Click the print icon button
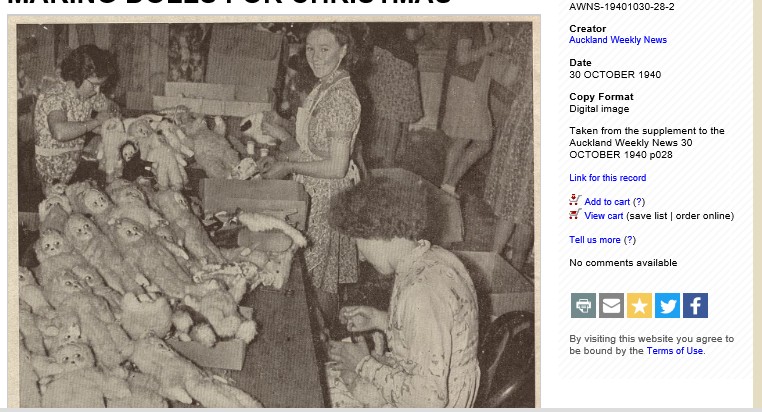 (583, 306)
